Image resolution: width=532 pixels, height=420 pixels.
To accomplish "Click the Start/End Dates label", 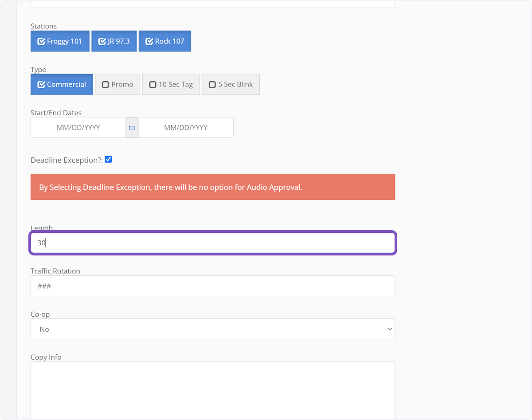I will click(56, 113).
